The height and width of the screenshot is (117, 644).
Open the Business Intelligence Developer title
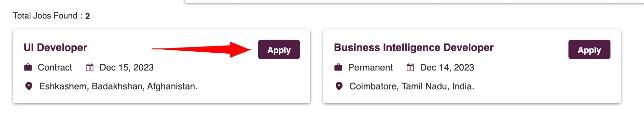[x=413, y=47]
